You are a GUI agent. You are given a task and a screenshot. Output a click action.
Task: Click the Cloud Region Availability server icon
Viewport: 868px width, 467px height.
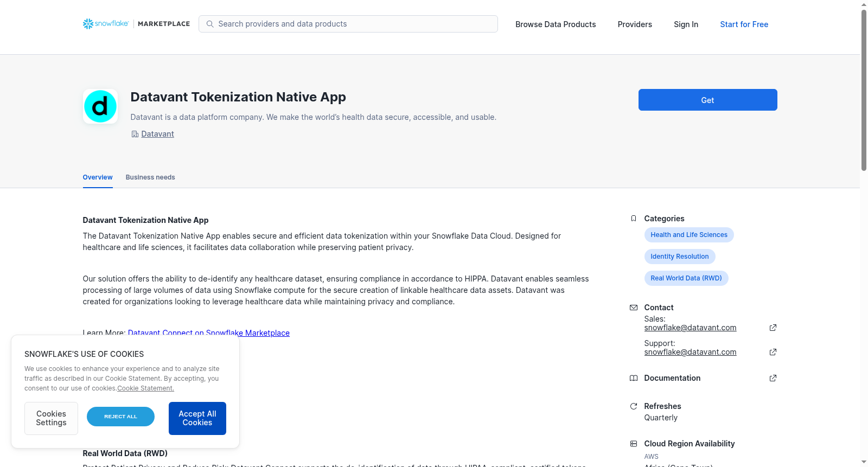(x=634, y=444)
